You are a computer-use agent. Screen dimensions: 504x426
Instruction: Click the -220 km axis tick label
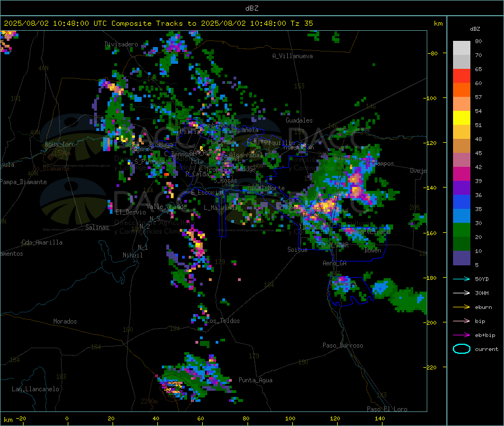coord(431,367)
